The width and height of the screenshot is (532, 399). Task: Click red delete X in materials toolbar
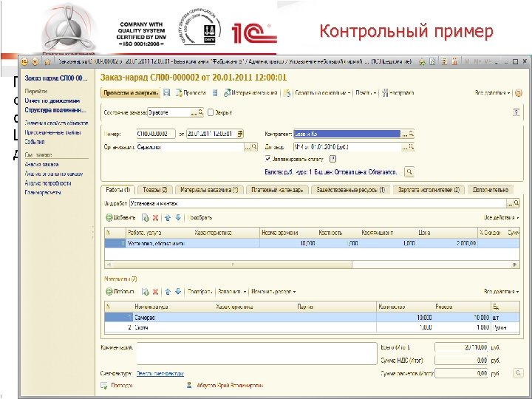pos(155,292)
